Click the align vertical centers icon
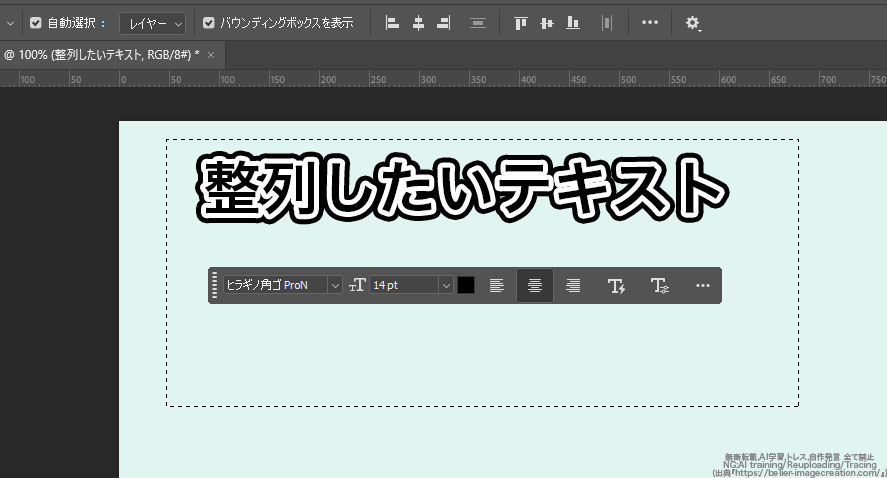Viewport: 887px width, 478px height. tap(546, 23)
